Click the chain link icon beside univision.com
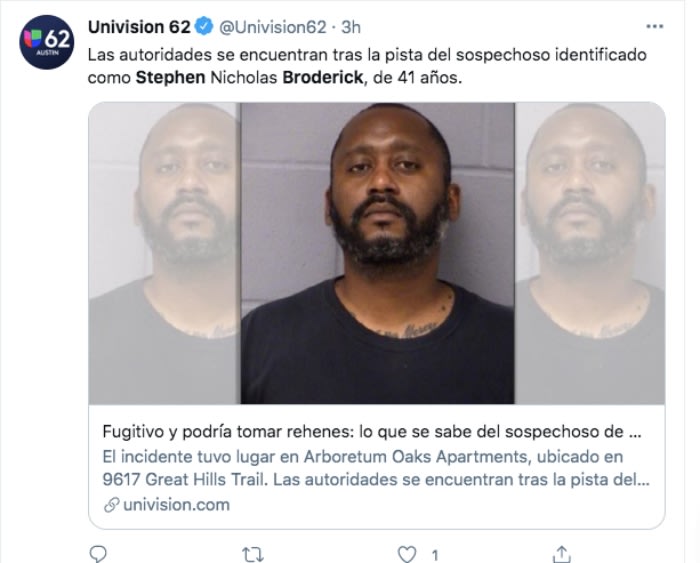The image size is (700, 563). 111,505
